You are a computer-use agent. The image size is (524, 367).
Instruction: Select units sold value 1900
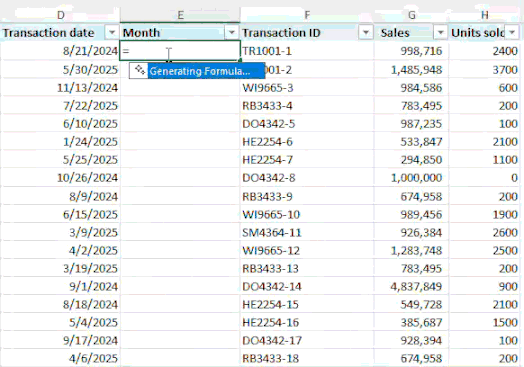485,214
